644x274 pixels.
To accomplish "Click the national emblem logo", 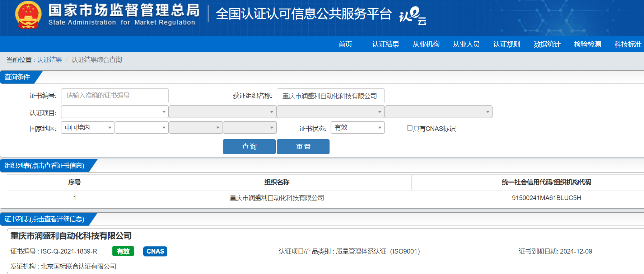I will (x=28, y=15).
